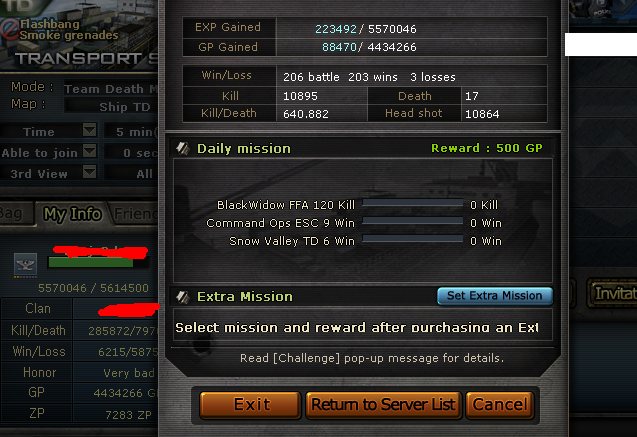Click the rank insignia badge icon
This screenshot has height=437, width=637.
point(25,264)
